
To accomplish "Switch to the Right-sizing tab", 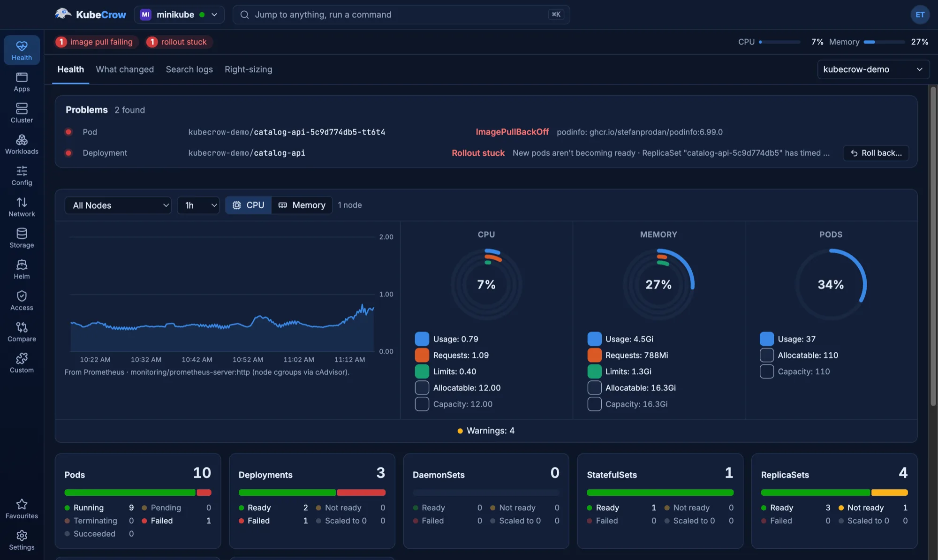I will pos(248,69).
